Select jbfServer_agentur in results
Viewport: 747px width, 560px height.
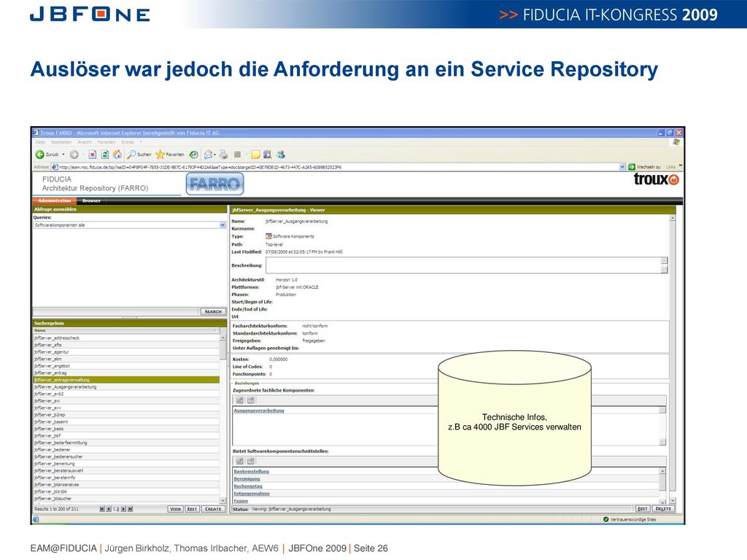pyautogui.click(x=126, y=352)
